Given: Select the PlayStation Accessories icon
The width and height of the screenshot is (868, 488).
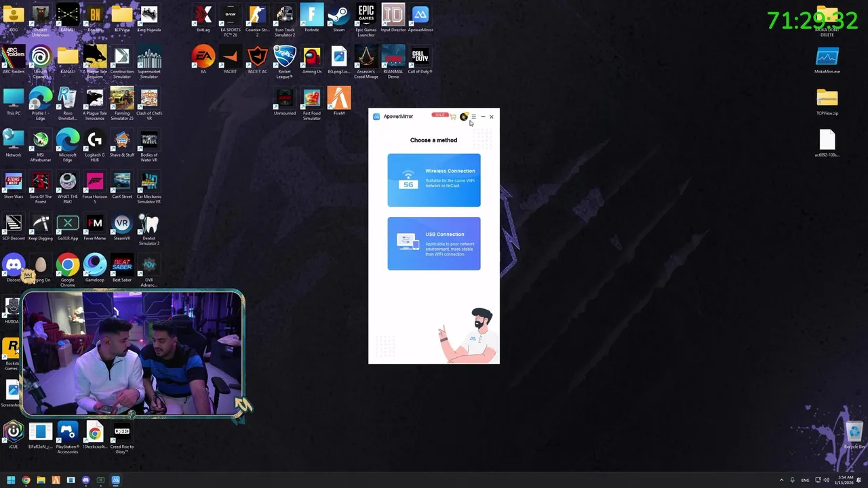Looking at the screenshot, I should 68,436.
